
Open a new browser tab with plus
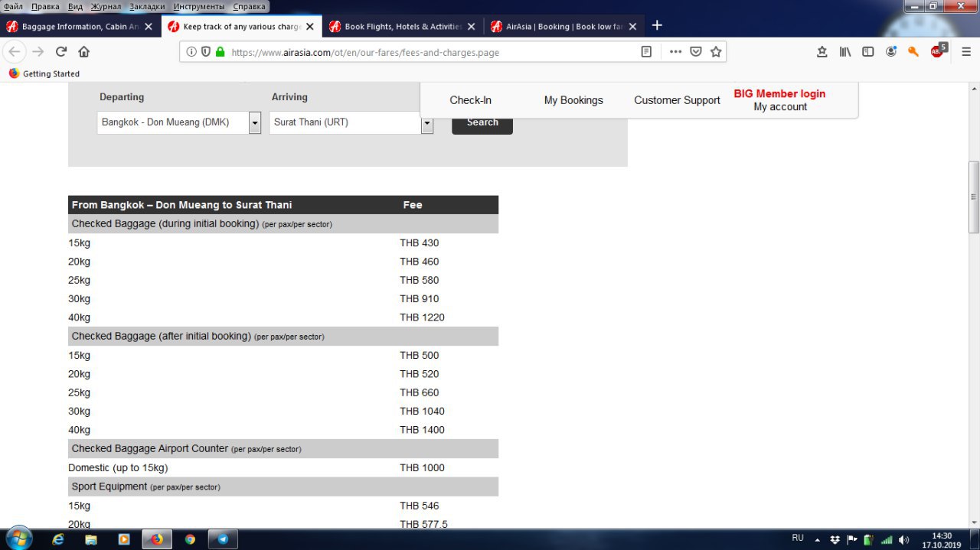click(x=656, y=25)
